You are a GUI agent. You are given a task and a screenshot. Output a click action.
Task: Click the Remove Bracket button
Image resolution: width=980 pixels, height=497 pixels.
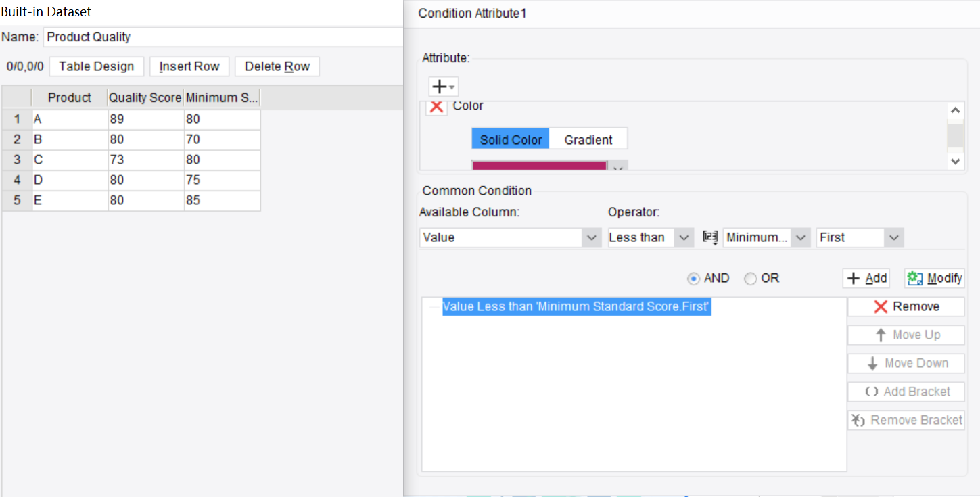point(906,420)
